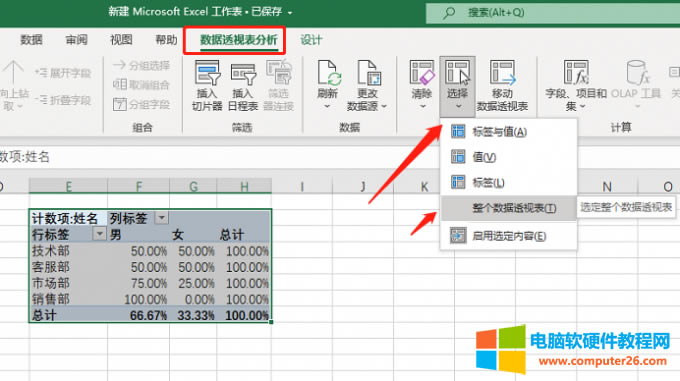Screen dimensions: 680x381
Task: Click the Change Data Source (更改数据源) icon
Action: tap(368, 73)
